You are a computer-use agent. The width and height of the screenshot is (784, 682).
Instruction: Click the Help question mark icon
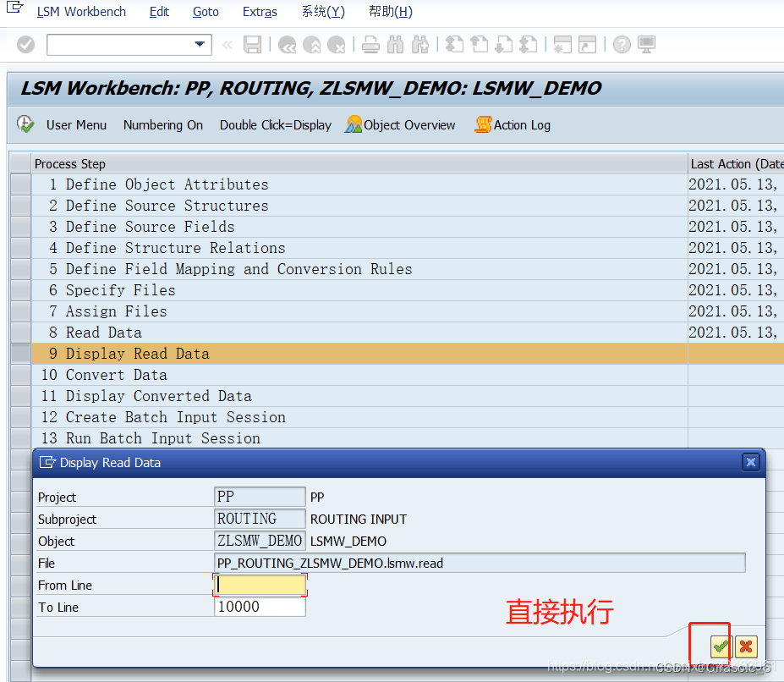tap(621, 45)
